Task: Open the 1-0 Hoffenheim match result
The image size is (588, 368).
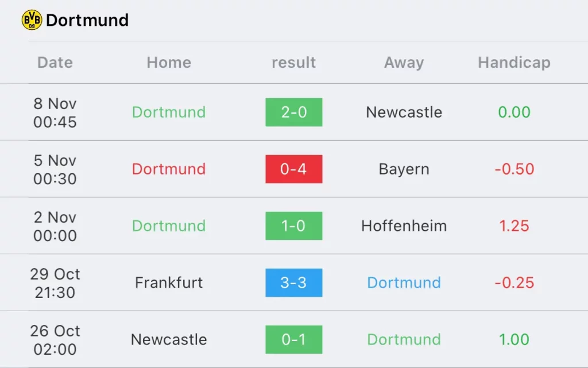Action: [x=293, y=226]
